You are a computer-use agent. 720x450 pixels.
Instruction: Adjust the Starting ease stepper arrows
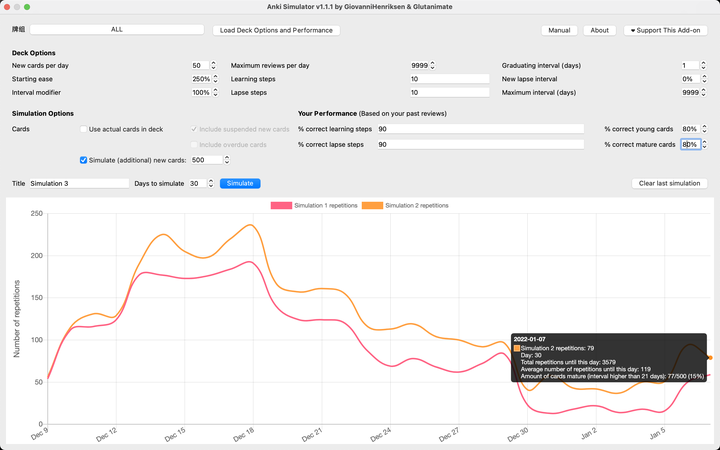tap(214, 79)
